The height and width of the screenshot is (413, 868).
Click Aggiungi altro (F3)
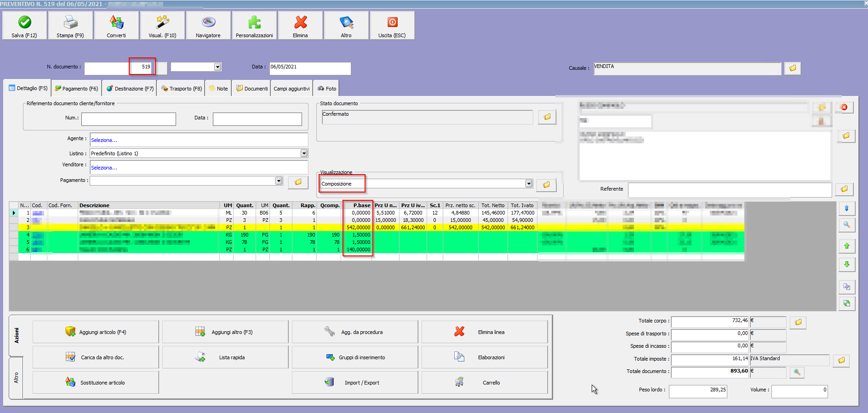[x=225, y=332]
